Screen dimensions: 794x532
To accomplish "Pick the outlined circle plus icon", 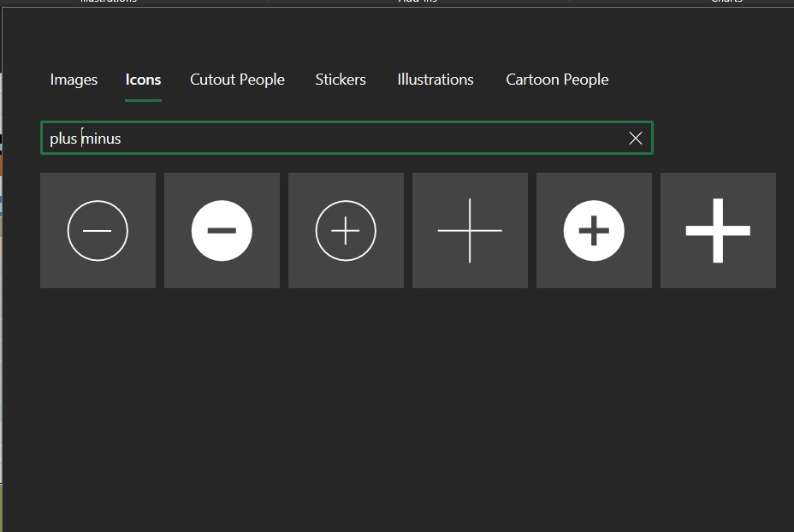I will 346,230.
